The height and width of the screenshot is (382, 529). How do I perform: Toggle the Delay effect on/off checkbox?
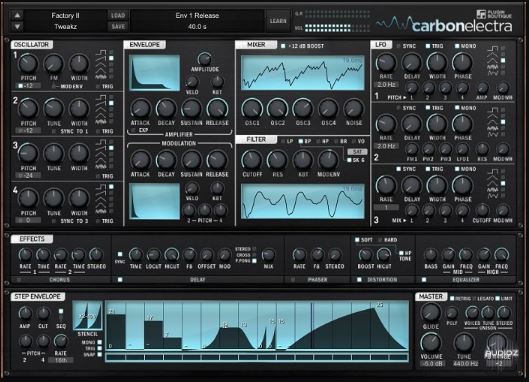(x=120, y=279)
